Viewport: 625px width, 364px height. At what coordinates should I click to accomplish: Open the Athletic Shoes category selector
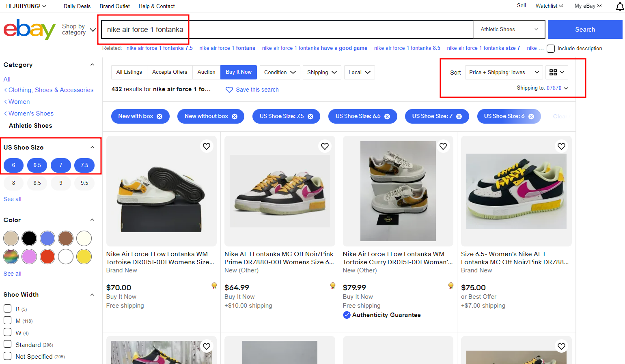[x=509, y=30]
